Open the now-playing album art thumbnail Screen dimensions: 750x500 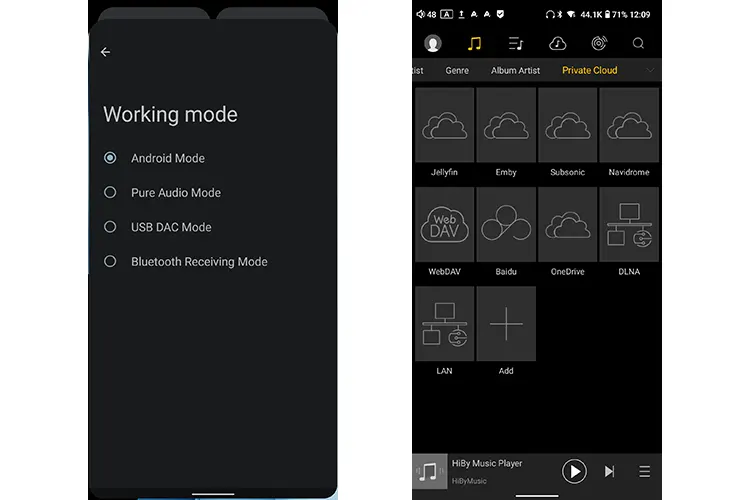pos(430,471)
